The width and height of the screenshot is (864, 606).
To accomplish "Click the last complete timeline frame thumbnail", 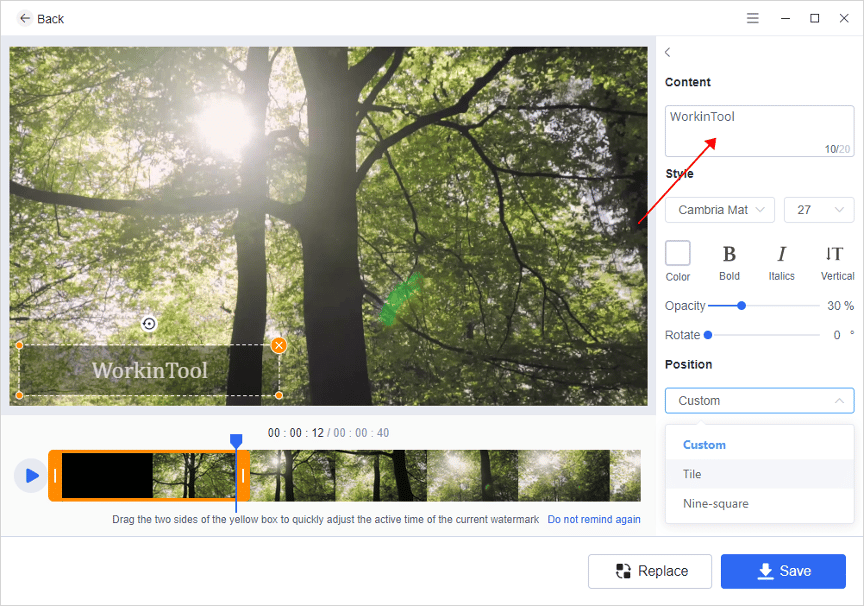I will [x=564, y=475].
